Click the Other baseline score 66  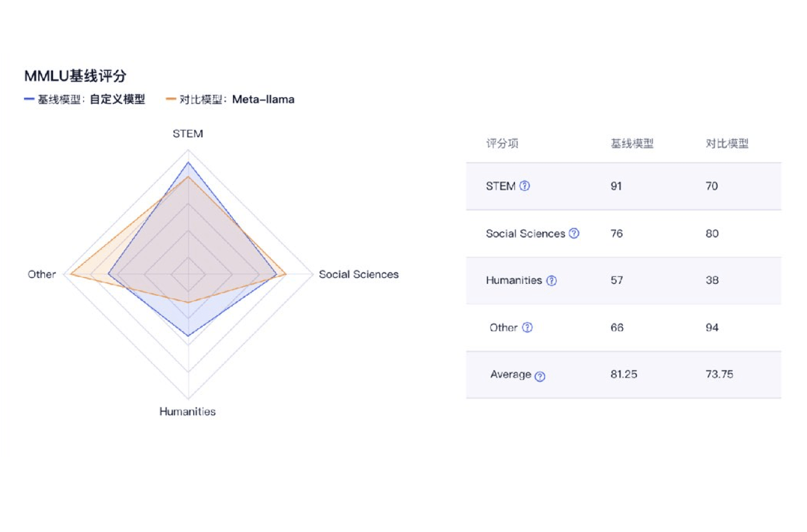click(617, 328)
